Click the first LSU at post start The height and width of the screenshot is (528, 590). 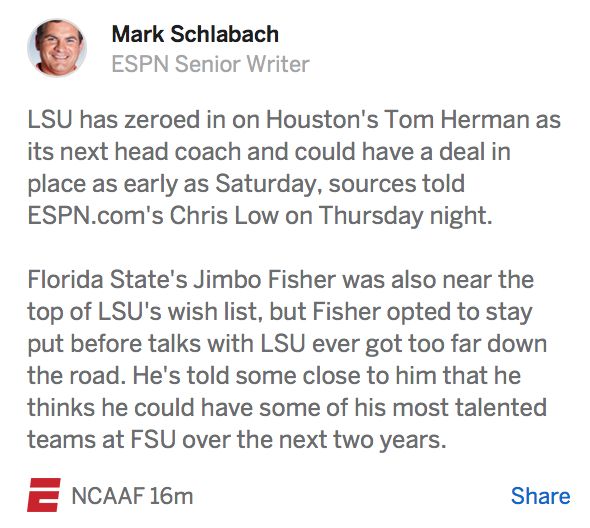[x=50, y=120]
